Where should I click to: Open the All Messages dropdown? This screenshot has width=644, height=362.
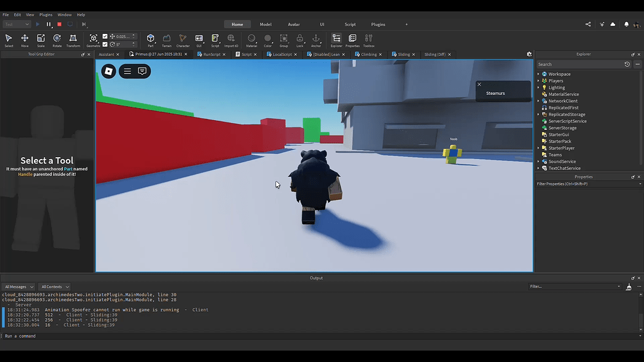click(x=18, y=286)
